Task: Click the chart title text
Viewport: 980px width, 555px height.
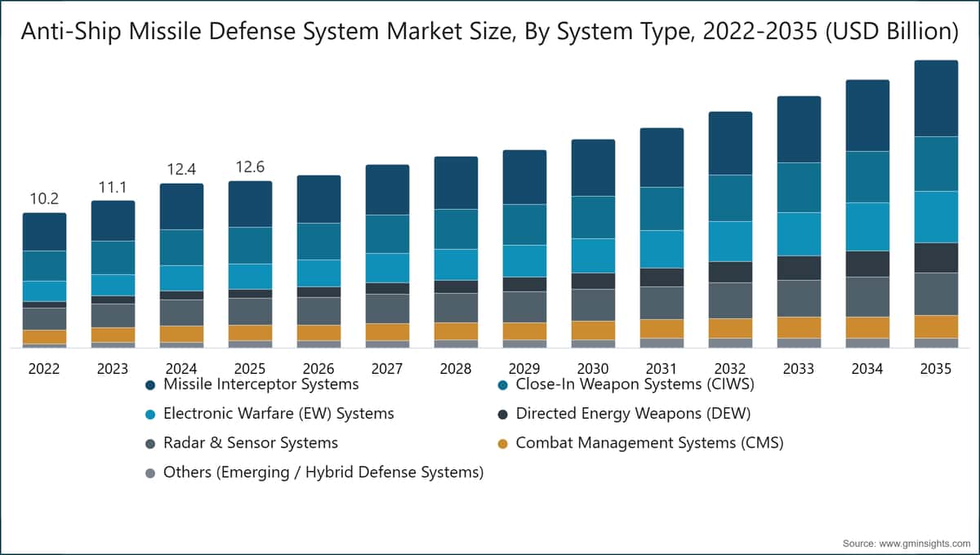Action: click(489, 31)
